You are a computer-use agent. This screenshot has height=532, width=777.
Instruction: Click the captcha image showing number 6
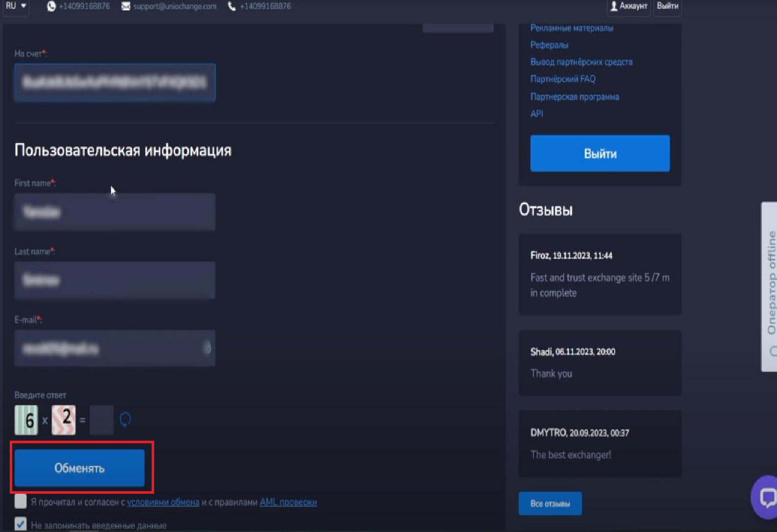(26, 420)
